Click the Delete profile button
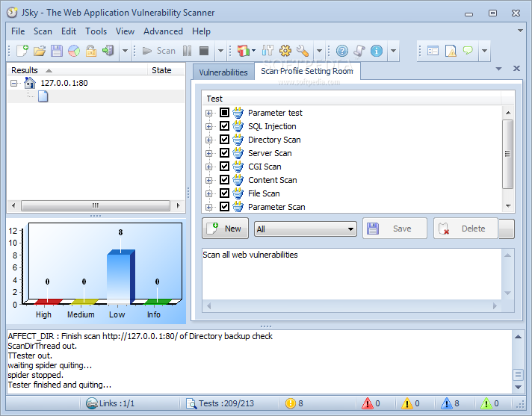This screenshot has height=416, width=532. [466, 229]
